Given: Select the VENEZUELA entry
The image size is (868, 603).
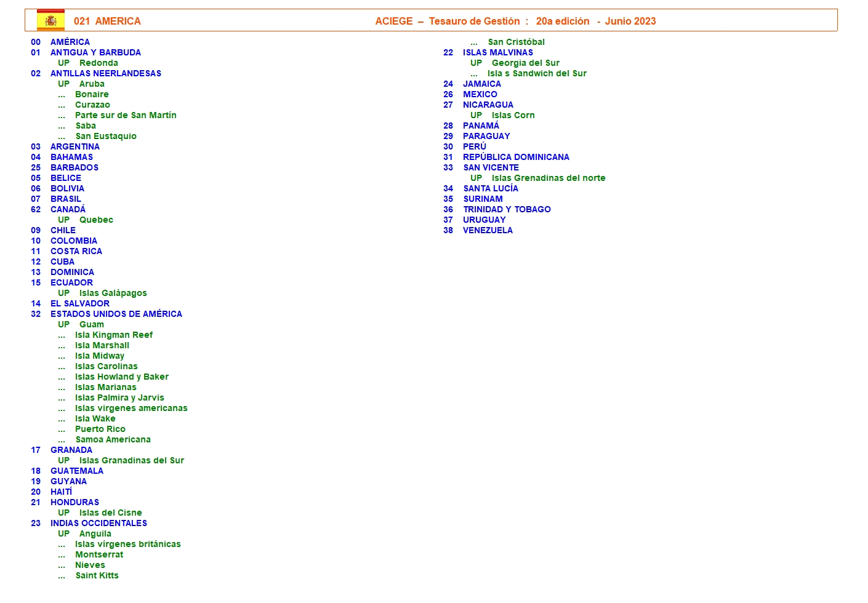Looking at the screenshot, I should pyautogui.click(x=488, y=230).
